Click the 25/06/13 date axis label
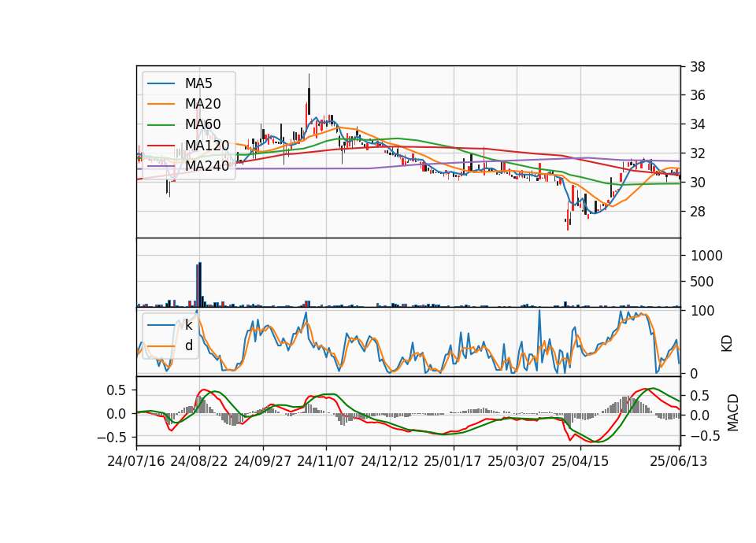 click(x=679, y=461)
